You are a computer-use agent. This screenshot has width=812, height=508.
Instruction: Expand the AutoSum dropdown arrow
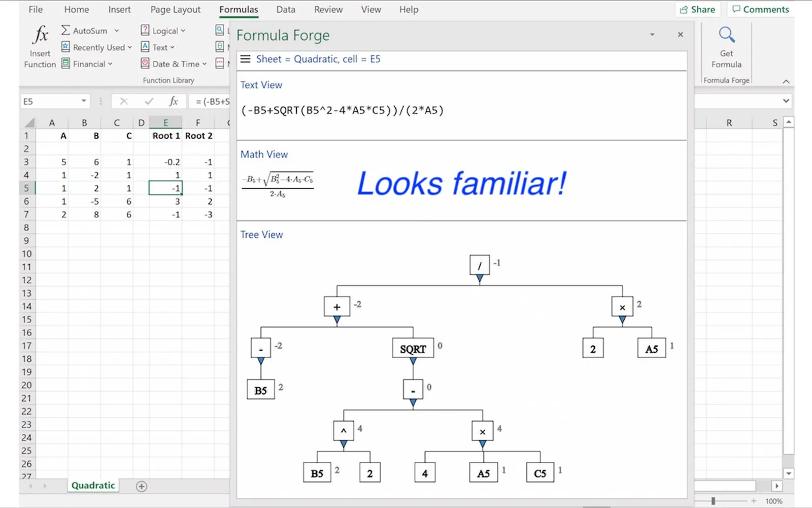pyautogui.click(x=117, y=30)
